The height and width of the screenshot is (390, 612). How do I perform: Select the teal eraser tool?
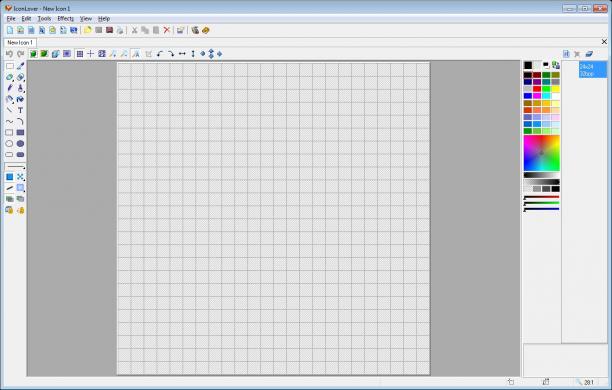[x=9, y=77]
